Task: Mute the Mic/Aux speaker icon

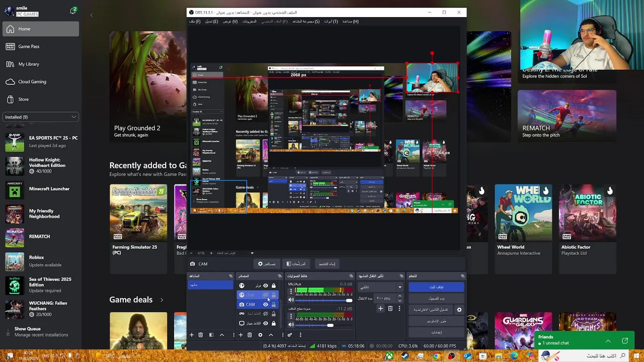Action: click(x=291, y=300)
